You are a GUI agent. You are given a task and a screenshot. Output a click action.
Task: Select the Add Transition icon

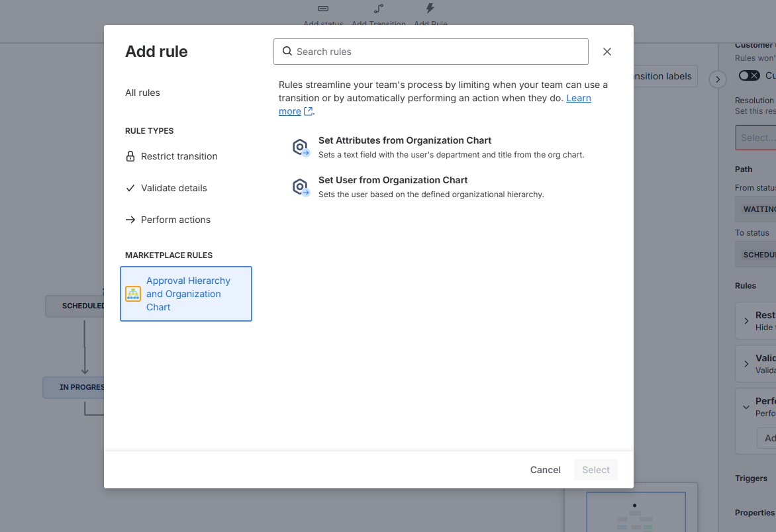point(378,9)
